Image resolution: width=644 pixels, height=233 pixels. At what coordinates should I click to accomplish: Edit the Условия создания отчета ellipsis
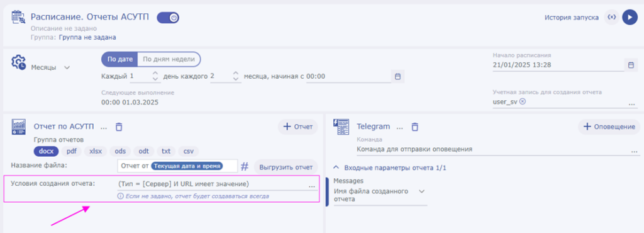(x=312, y=187)
